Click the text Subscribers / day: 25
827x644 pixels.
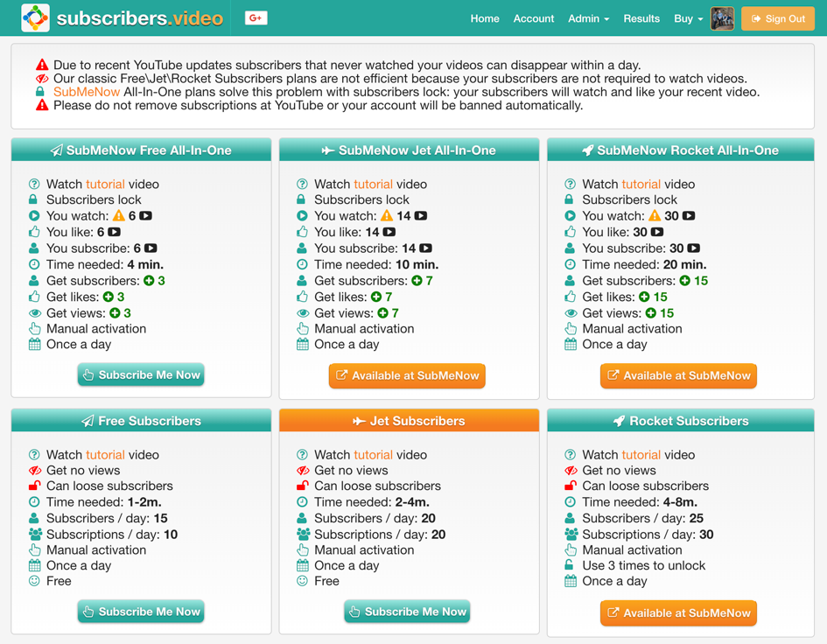coord(642,519)
